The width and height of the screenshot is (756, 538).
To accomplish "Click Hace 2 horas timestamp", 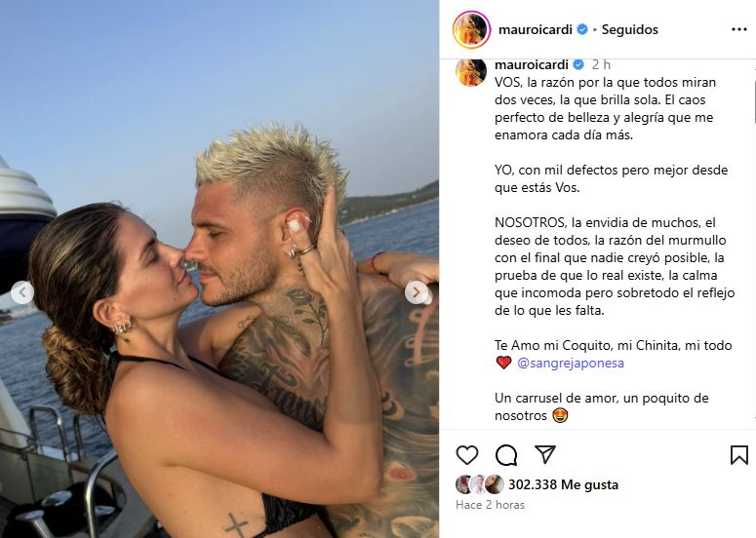I will click(x=490, y=505).
